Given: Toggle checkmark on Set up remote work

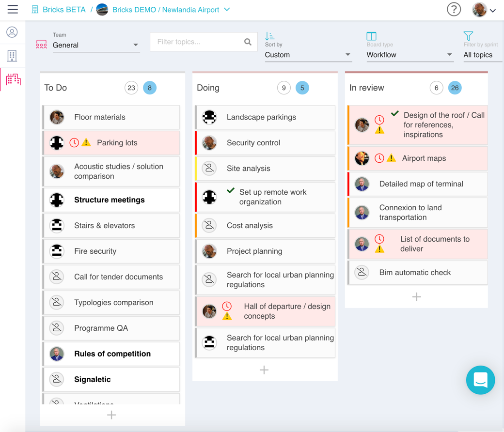Looking at the screenshot, I should tap(231, 191).
